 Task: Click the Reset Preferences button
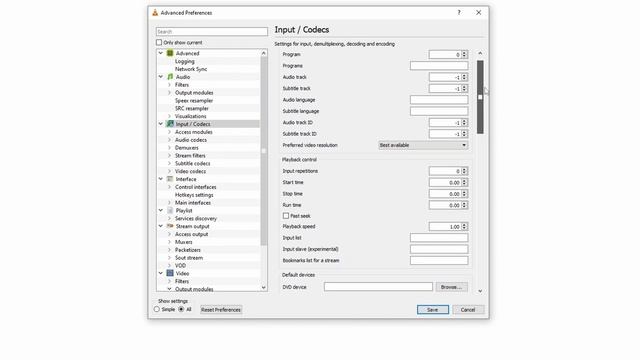[221, 309]
